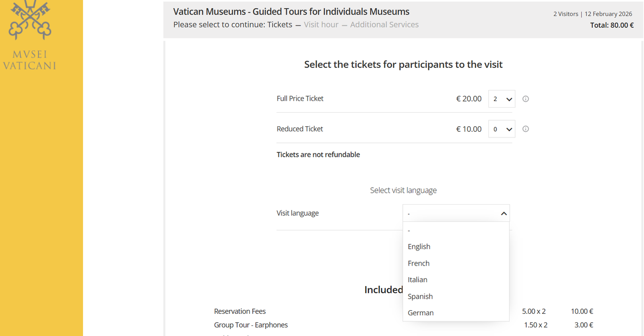Click the 'Select visit language' heading
Viewport: 644px width, 336px height.
tap(403, 190)
